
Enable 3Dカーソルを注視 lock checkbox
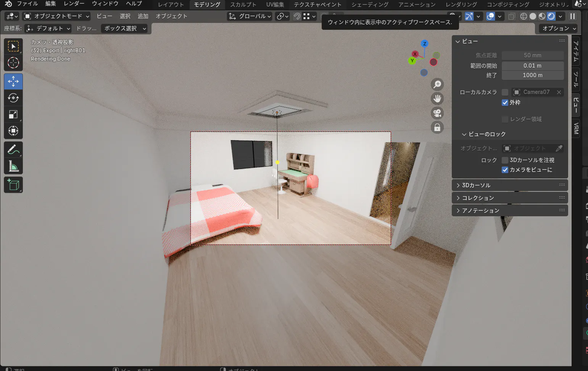(x=505, y=160)
